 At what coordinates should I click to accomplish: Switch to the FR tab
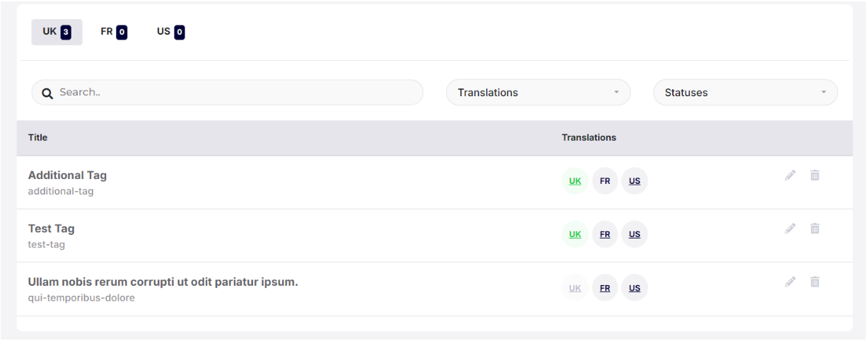[x=113, y=32]
